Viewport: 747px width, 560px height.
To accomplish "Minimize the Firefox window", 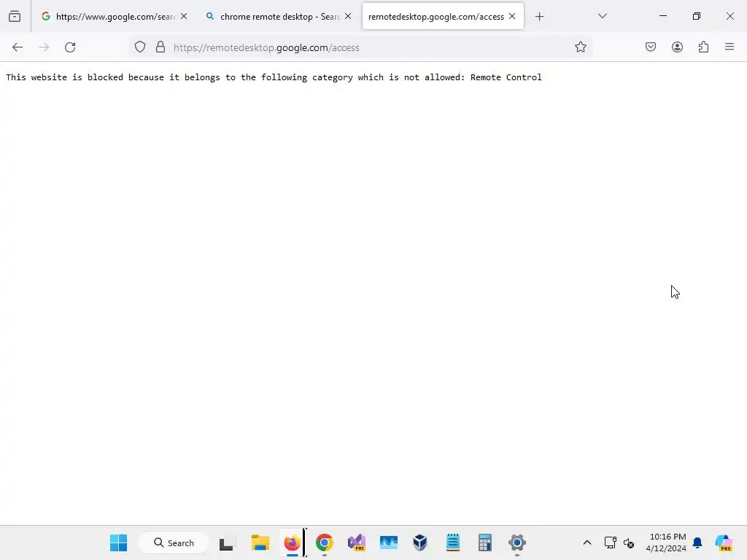I will [x=663, y=16].
